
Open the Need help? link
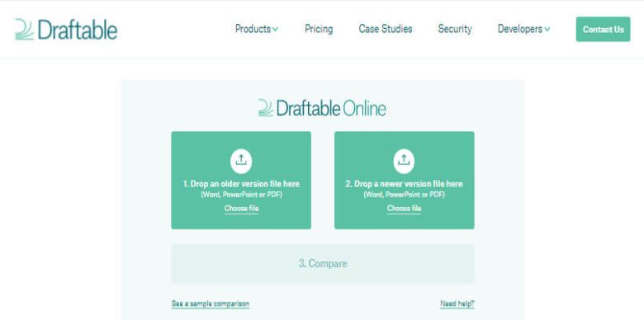tap(457, 304)
